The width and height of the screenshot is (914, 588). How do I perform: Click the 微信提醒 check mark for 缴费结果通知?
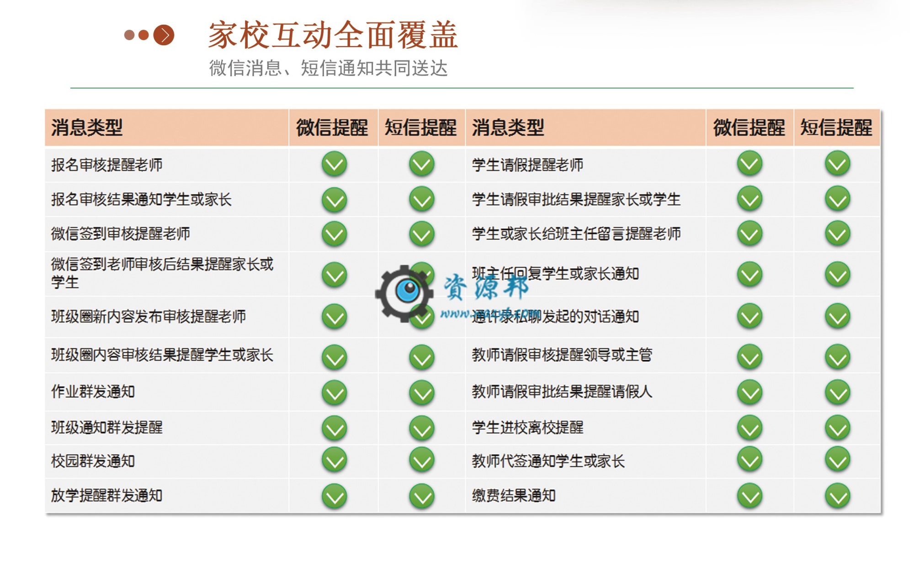click(x=750, y=496)
